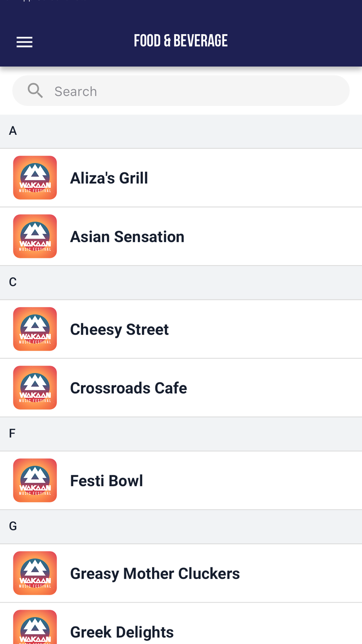Tap the Wakaan logo beside Aliza's Grill

click(35, 178)
